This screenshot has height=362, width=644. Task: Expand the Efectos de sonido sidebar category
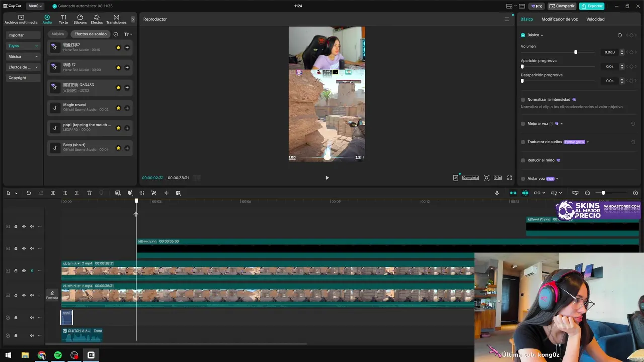point(23,67)
